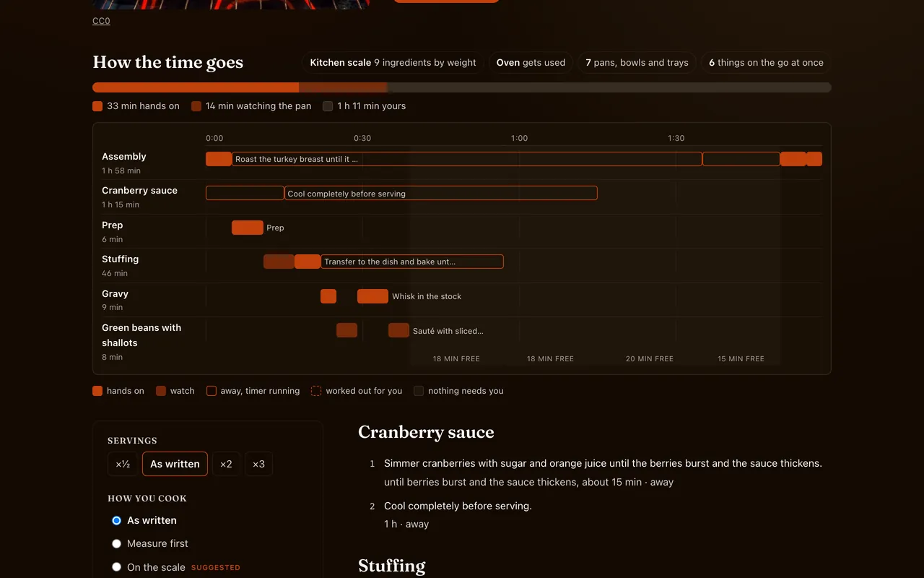Click the "nothing needs you" legend swatch
This screenshot has height=578, width=924.
click(419, 391)
